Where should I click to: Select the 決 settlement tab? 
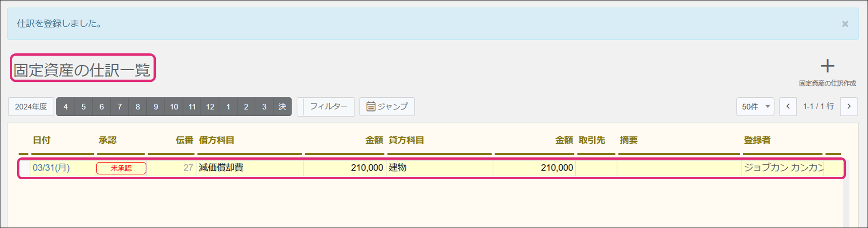coord(282,107)
